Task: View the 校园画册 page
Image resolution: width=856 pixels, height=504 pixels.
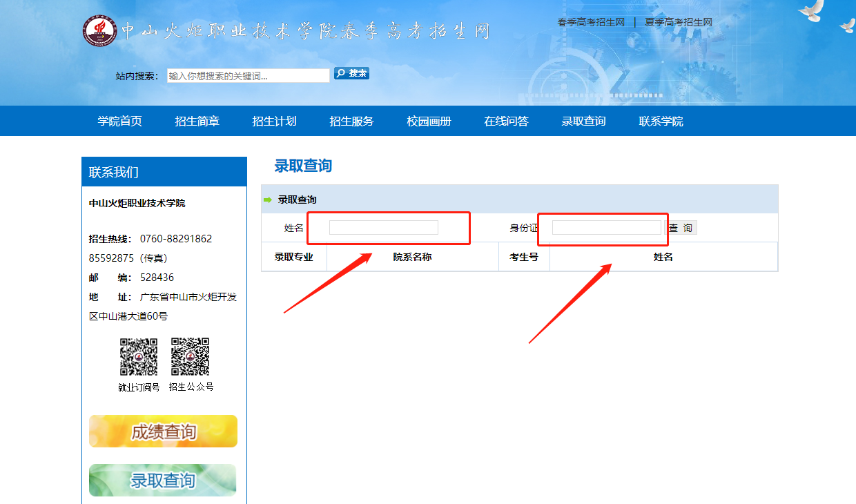Action: 429,122
